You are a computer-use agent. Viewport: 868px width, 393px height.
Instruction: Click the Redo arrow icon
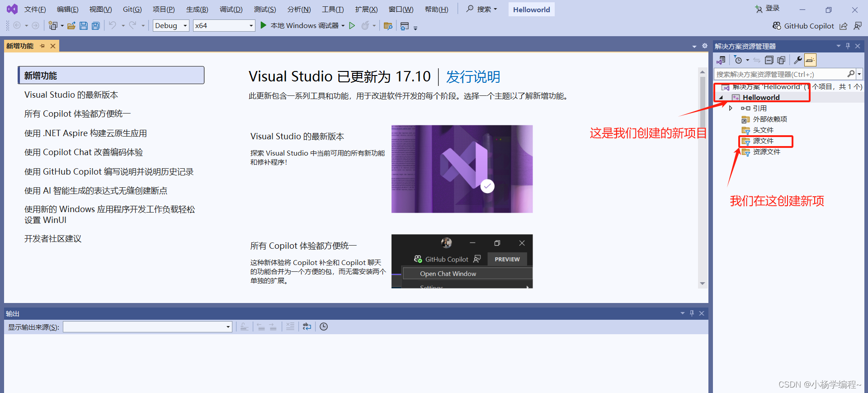[x=132, y=25]
